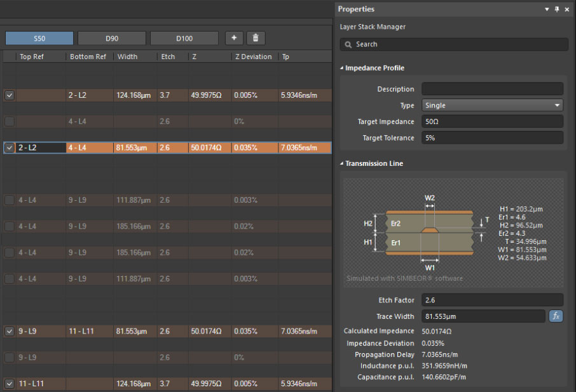Click the transmission line cross-section diagram

coord(429,233)
